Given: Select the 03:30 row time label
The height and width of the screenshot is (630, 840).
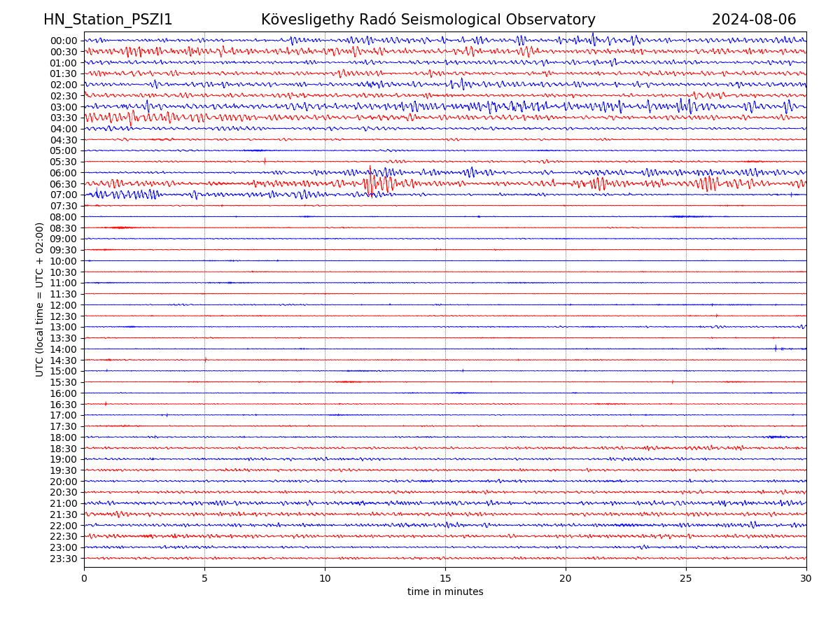Looking at the screenshot, I should click(63, 118).
